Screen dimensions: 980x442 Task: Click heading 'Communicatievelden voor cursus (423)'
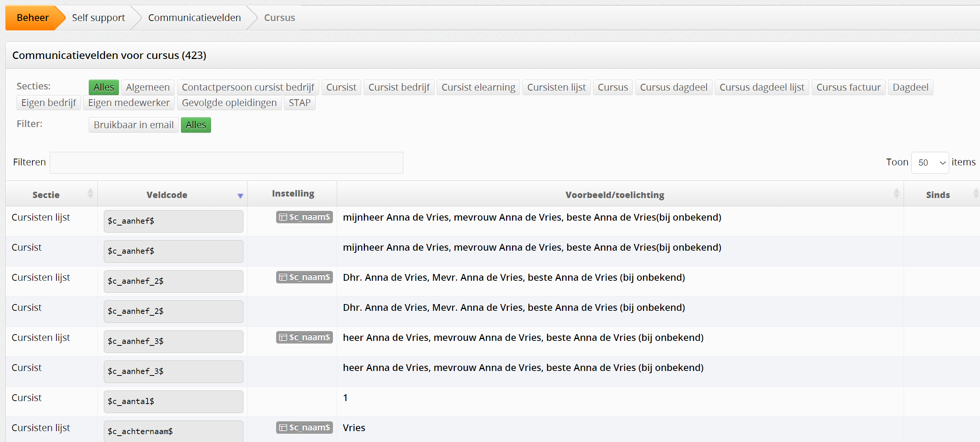[109, 56]
